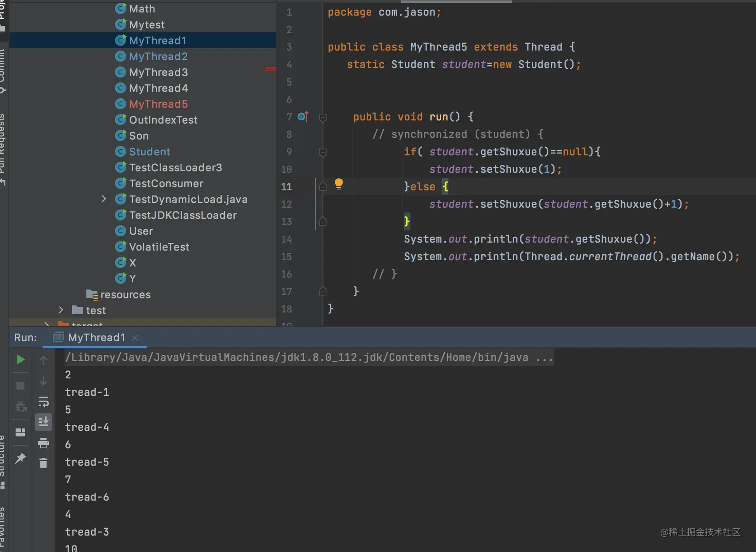756x552 pixels.
Task: Open class Y in project tree
Action: coord(132,279)
